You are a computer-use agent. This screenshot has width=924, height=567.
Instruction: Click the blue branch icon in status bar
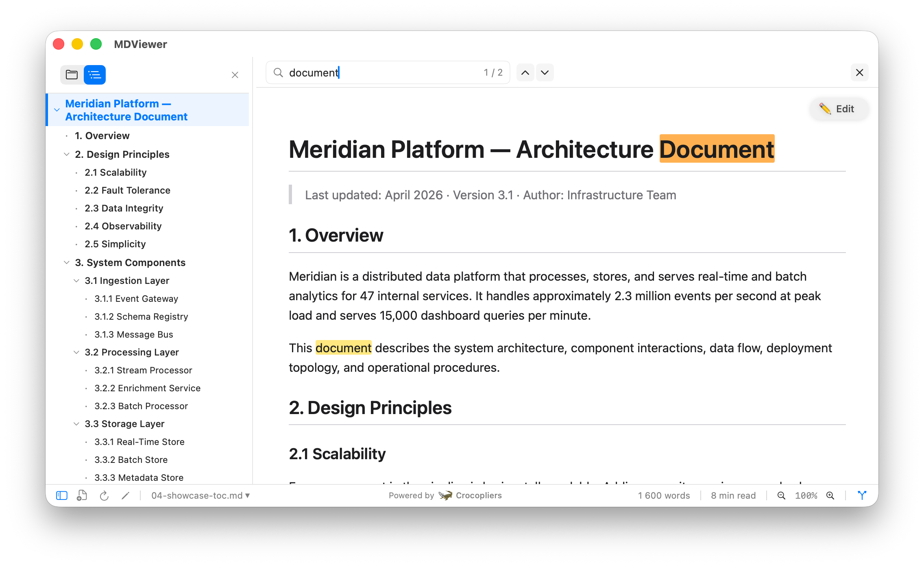click(x=862, y=495)
